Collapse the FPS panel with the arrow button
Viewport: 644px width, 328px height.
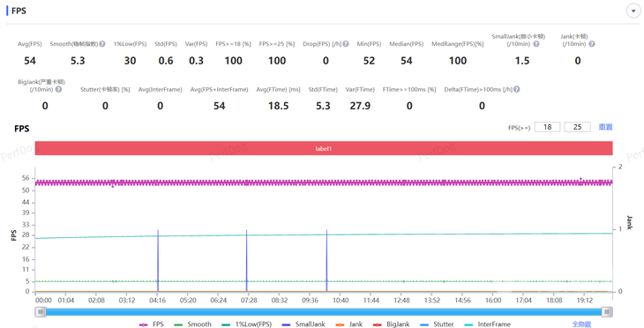click(633, 11)
